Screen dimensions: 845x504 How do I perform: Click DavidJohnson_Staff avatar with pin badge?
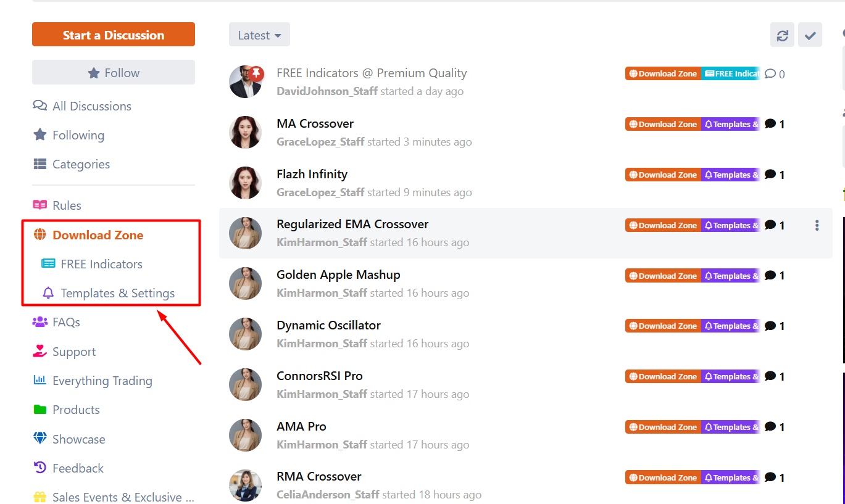[x=245, y=81]
